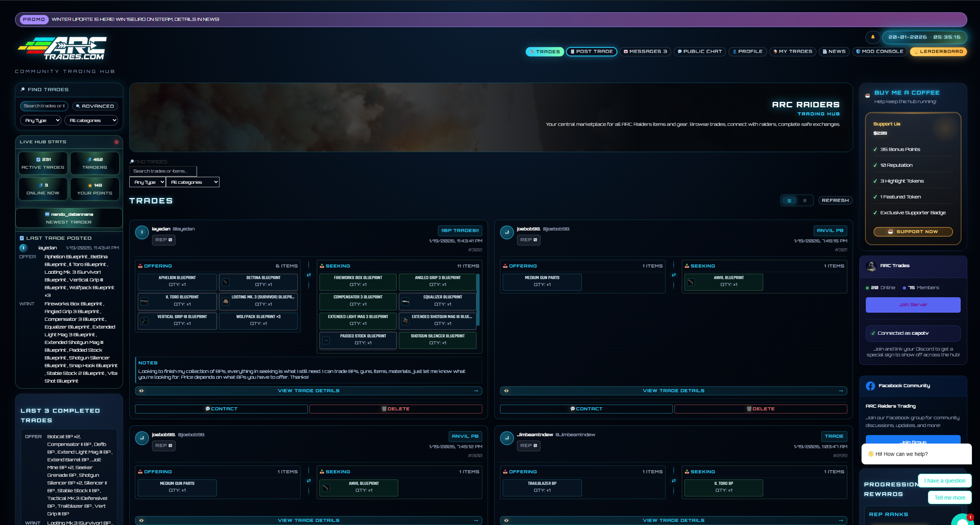Screen dimensions: 980x525
Task: Click the swap arrows icon in trade #302
Action: (309, 275)
